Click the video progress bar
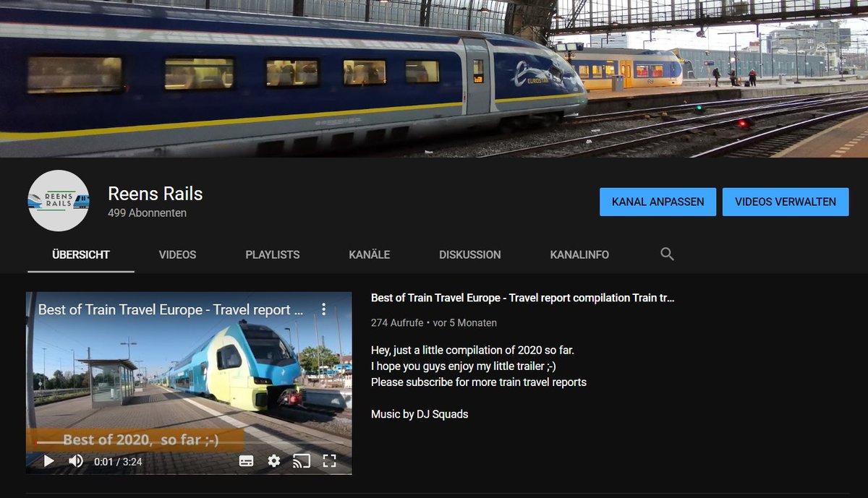 pyautogui.click(x=189, y=443)
